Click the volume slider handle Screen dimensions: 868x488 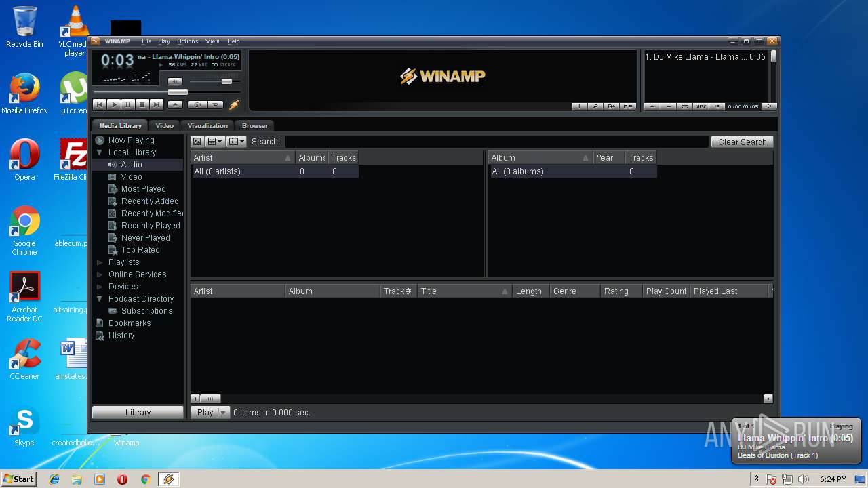[226, 81]
